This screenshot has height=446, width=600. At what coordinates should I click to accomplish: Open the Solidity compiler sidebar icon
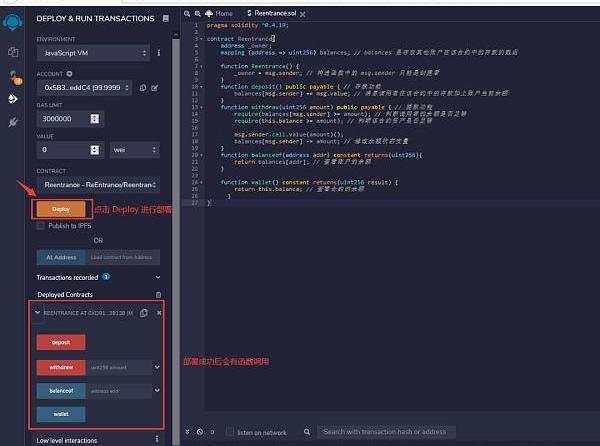click(x=13, y=75)
